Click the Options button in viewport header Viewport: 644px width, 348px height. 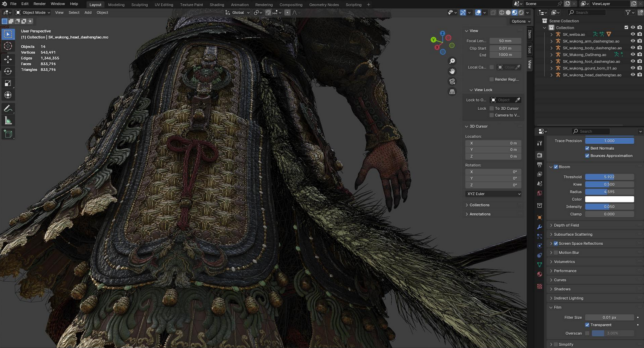tap(521, 21)
